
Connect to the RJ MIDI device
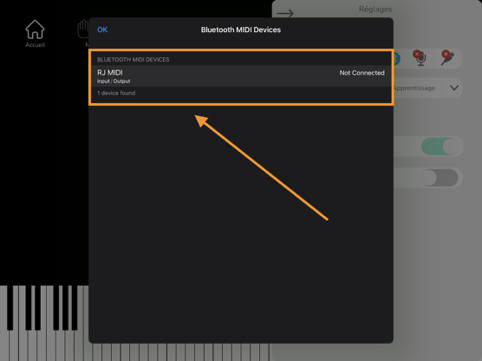tap(241, 76)
